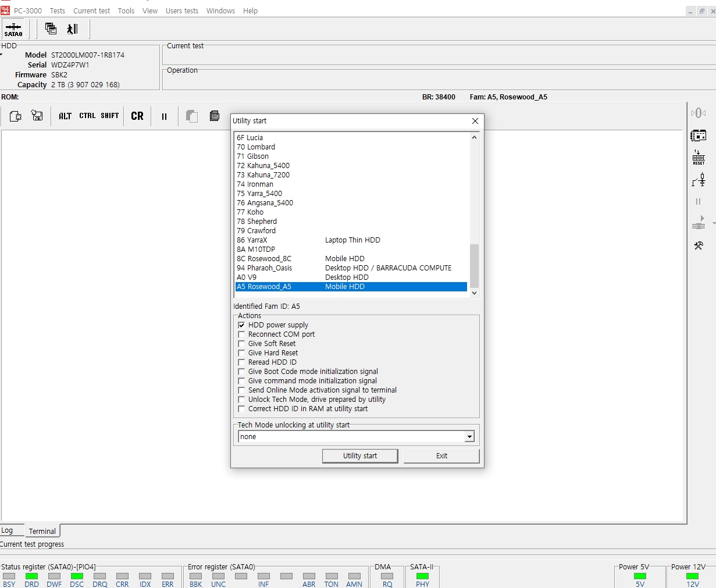
Task: Enable Send Online Mode activation signal checkbox
Action: pyautogui.click(x=241, y=390)
